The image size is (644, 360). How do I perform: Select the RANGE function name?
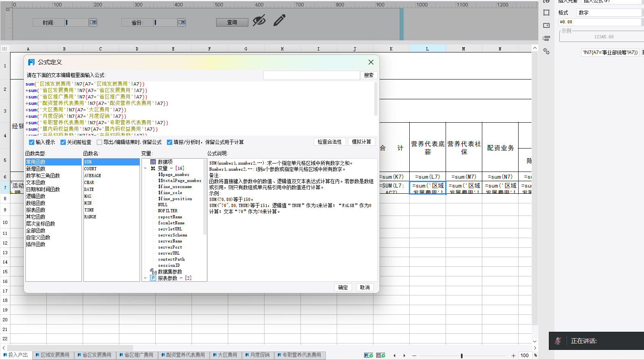tap(111, 217)
